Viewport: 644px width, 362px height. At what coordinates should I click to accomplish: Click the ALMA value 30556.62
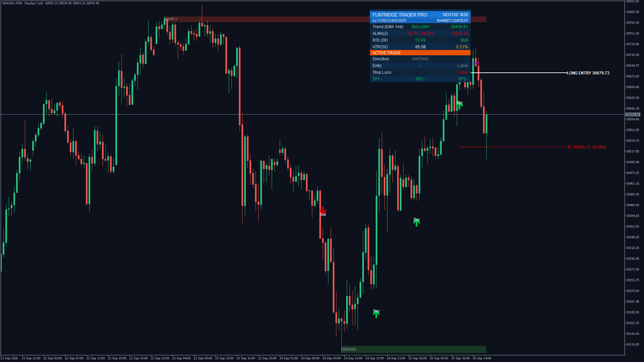[459, 34]
